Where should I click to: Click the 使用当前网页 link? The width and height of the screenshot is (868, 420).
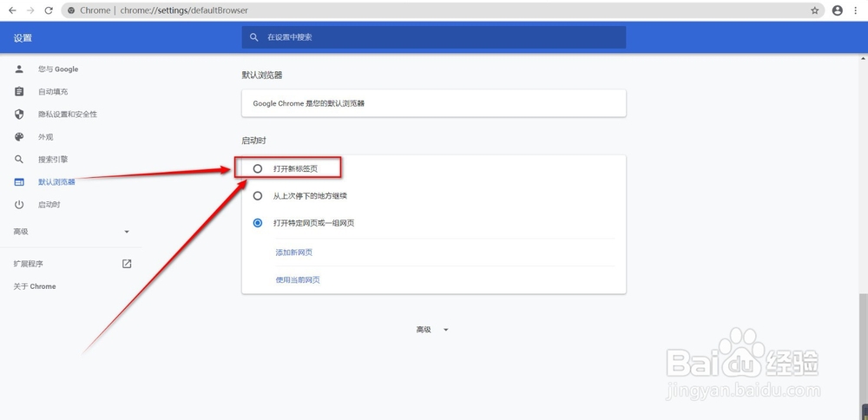coord(298,280)
